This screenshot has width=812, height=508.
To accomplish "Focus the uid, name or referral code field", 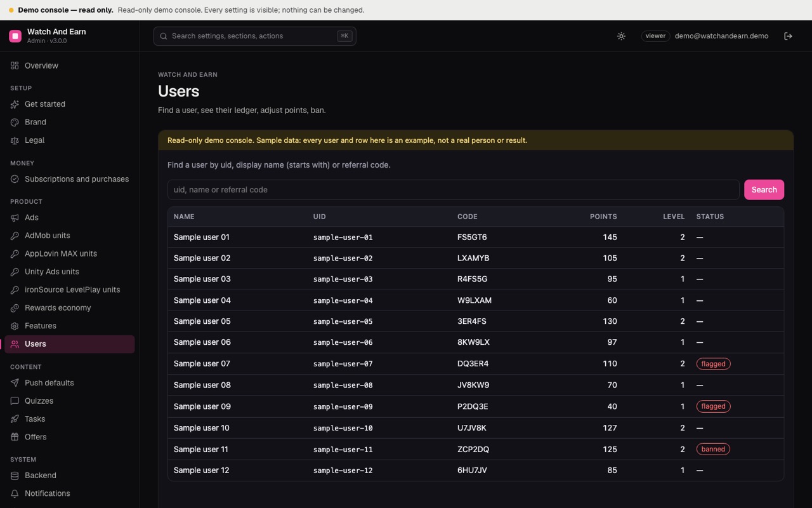I will (x=454, y=190).
